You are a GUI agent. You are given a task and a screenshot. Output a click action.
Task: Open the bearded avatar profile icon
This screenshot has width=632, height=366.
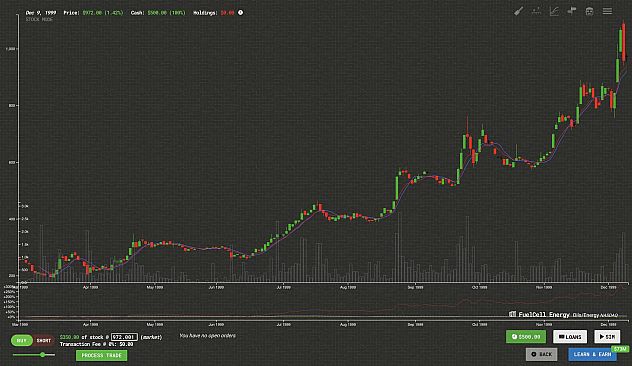pos(589,11)
